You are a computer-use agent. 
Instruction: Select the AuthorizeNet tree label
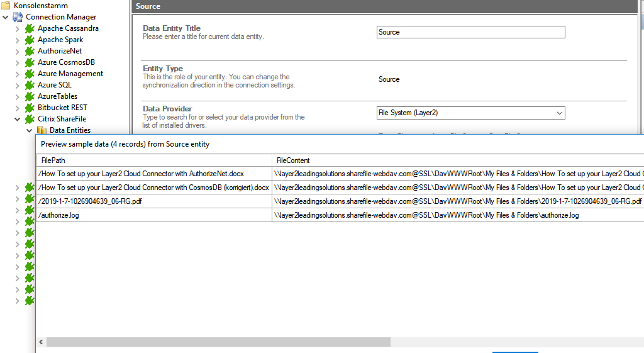click(60, 51)
